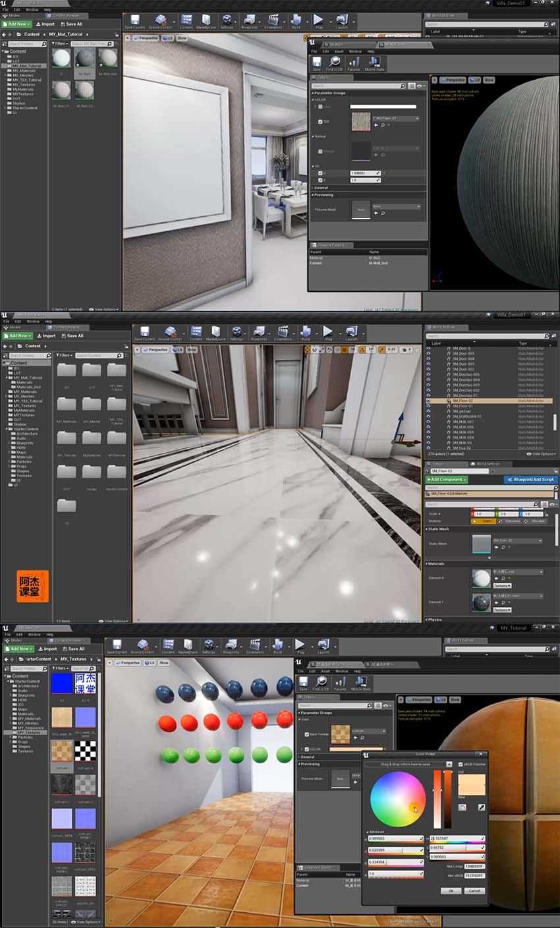Open the Skybox folder thumbnail in the marble-floor content browser

pos(92,473)
